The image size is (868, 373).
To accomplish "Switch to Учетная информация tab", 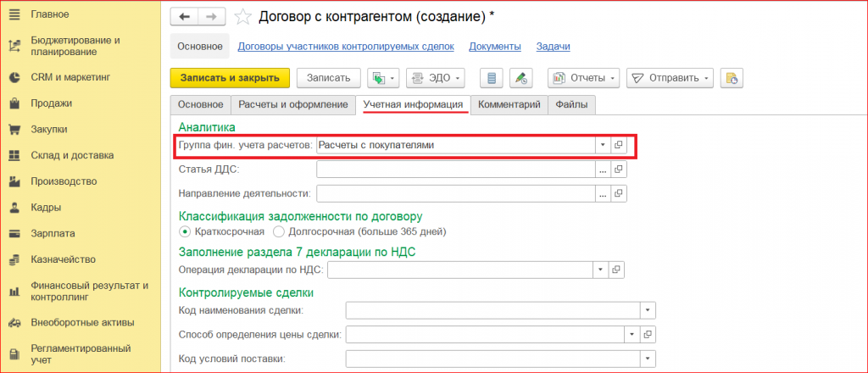I will pyautogui.click(x=414, y=104).
